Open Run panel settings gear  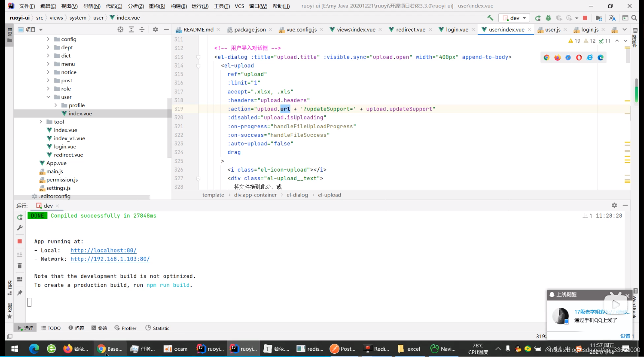coord(614,205)
